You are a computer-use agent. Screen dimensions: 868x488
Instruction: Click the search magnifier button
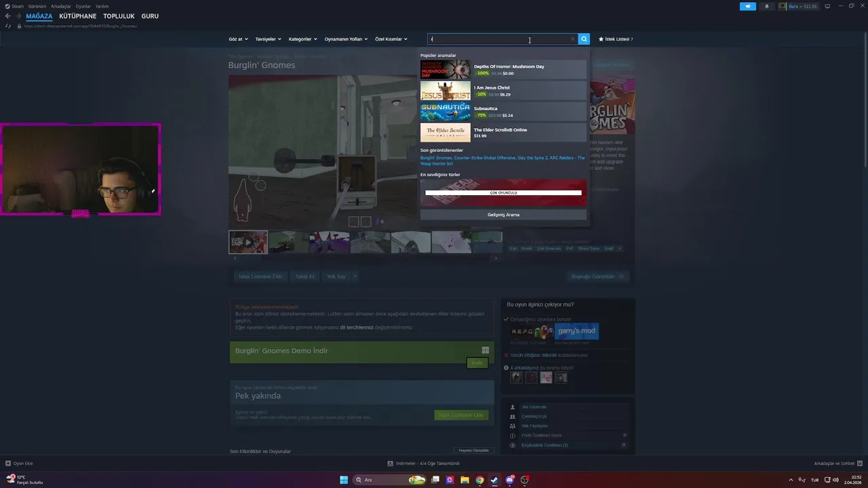[x=584, y=39]
